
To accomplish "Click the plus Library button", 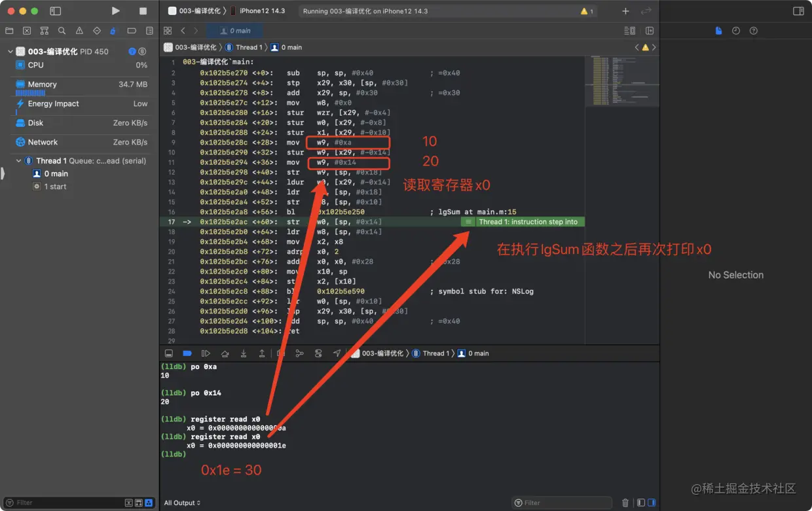I will [625, 11].
